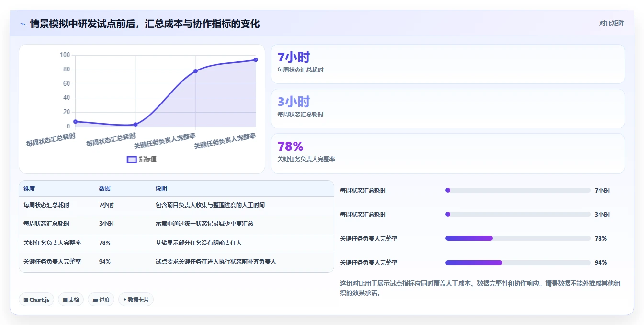Open the 78% stat card
This screenshot has width=644, height=325.
[x=448, y=153]
